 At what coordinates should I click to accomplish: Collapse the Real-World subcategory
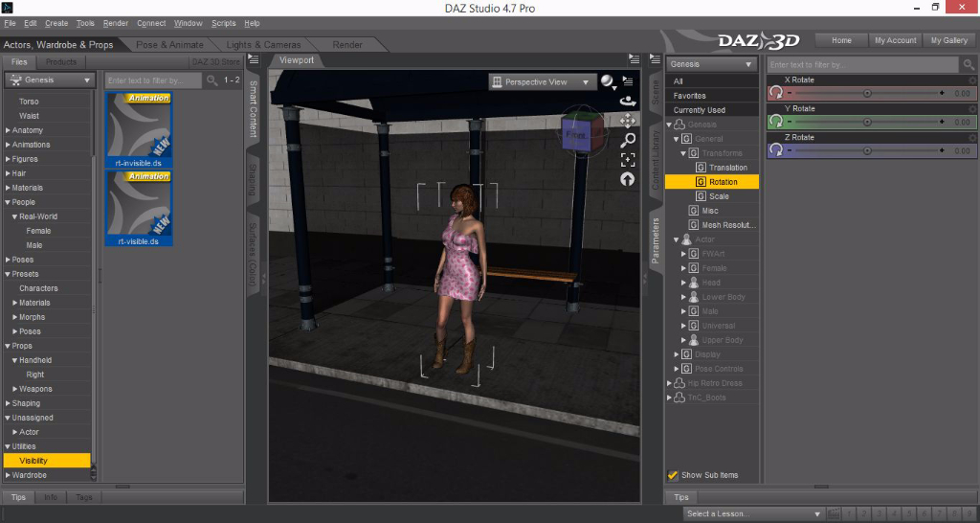[15, 216]
